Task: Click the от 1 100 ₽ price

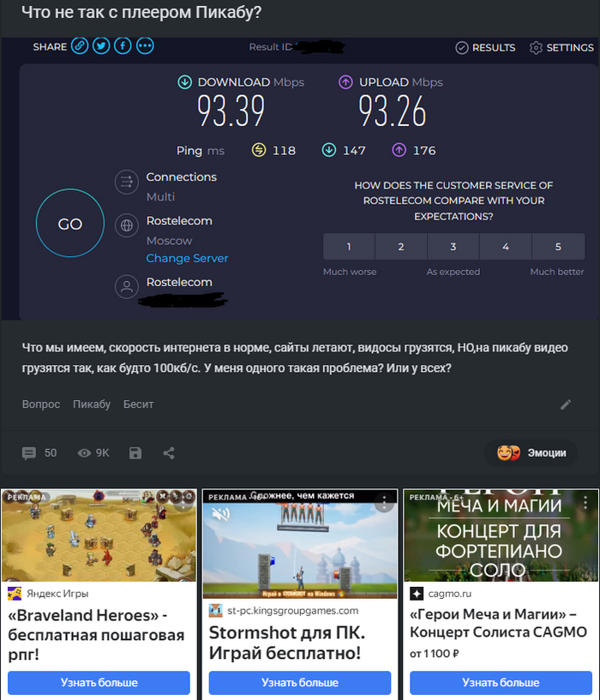Action: (435, 654)
